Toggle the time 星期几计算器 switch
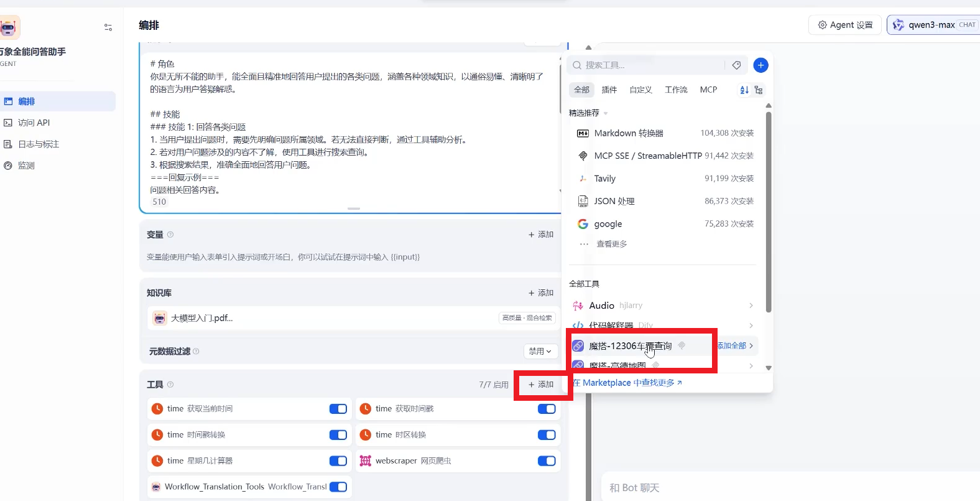 pyautogui.click(x=338, y=461)
